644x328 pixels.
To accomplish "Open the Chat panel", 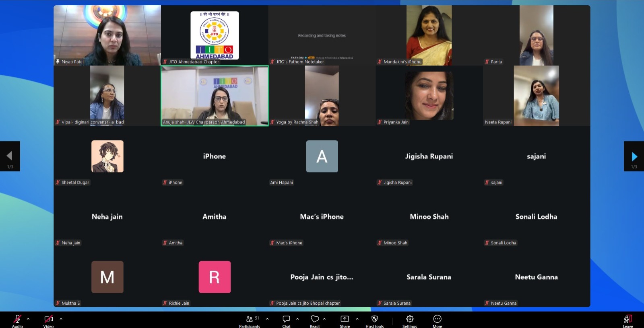I will point(286,319).
